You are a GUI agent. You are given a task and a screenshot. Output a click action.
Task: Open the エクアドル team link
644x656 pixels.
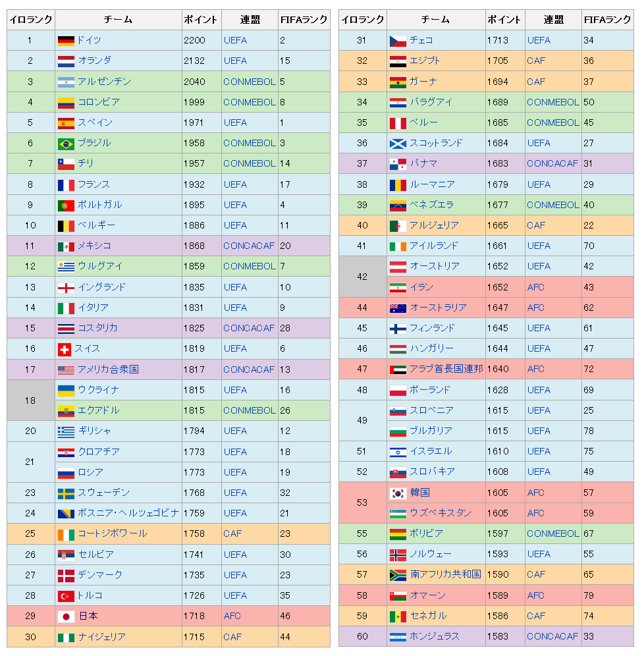click(x=99, y=410)
